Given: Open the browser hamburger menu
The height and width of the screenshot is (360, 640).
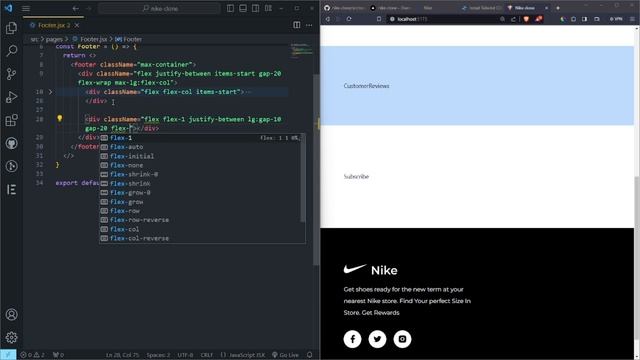Looking at the screenshot, I should tap(632, 19).
